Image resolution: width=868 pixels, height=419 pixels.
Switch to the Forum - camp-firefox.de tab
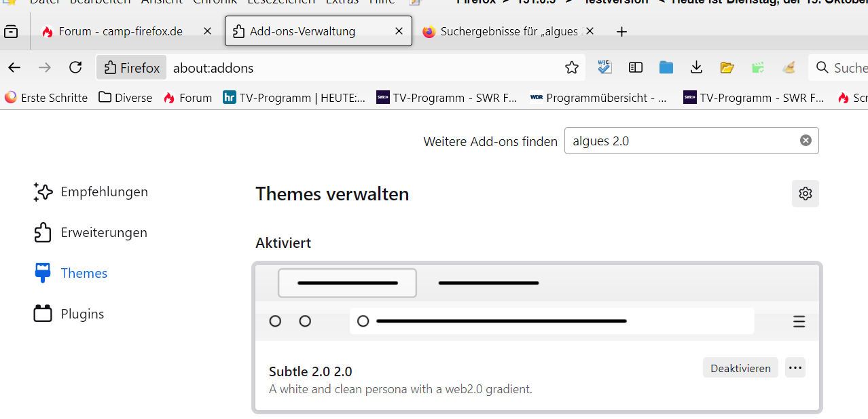coord(120,31)
